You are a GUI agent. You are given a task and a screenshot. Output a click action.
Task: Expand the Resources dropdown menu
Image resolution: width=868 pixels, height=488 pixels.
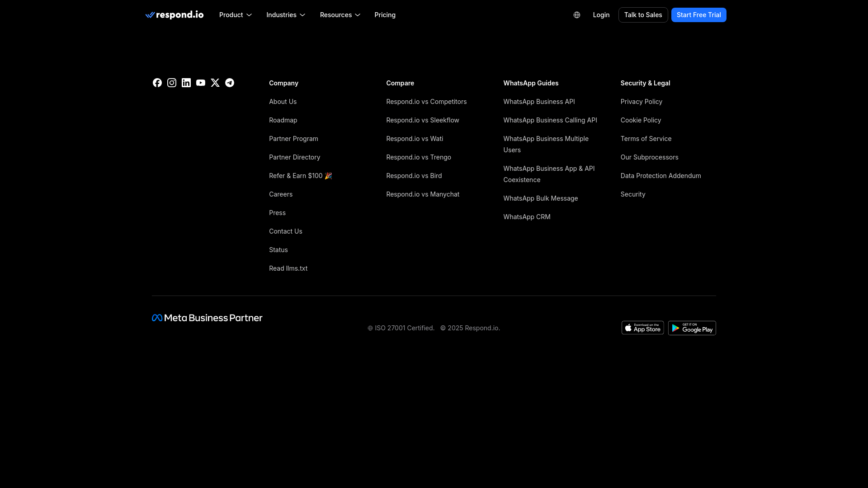point(340,15)
